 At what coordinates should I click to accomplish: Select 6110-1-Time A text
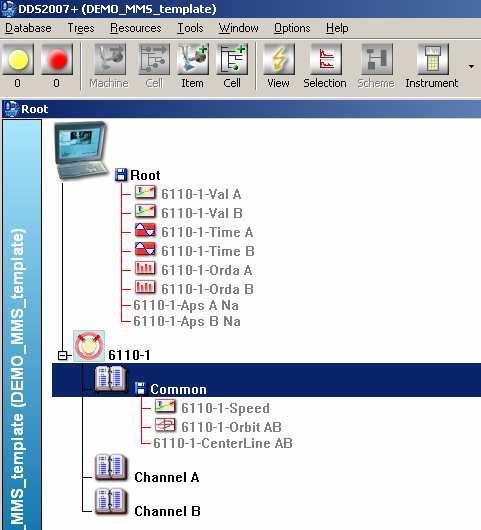[x=207, y=232]
